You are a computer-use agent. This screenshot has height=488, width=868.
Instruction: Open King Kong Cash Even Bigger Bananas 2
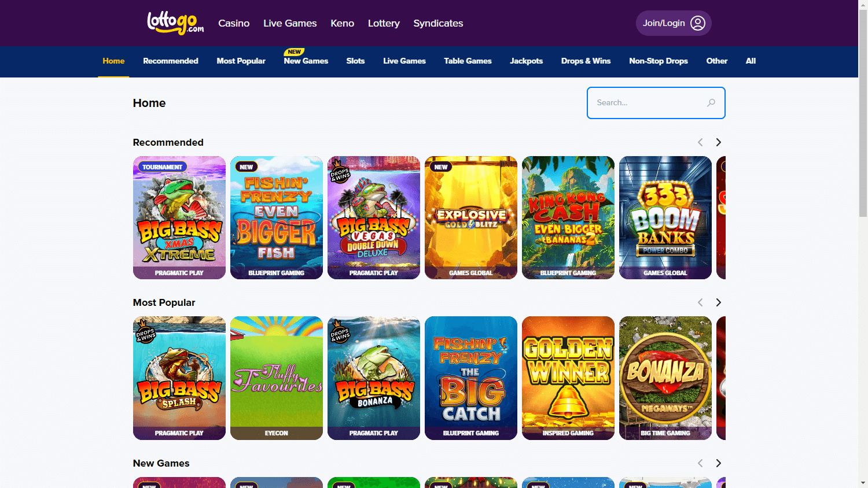[568, 217]
